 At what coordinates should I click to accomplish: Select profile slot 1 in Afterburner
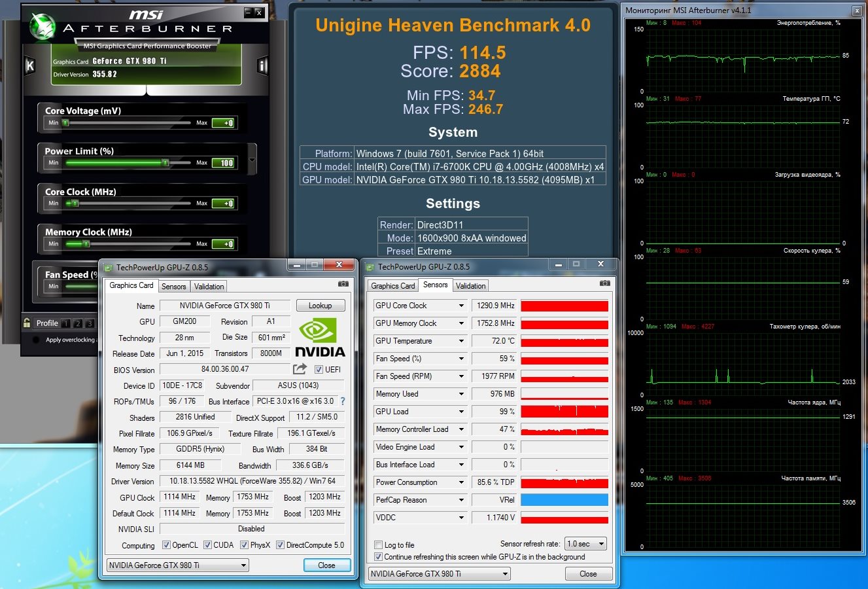click(65, 323)
